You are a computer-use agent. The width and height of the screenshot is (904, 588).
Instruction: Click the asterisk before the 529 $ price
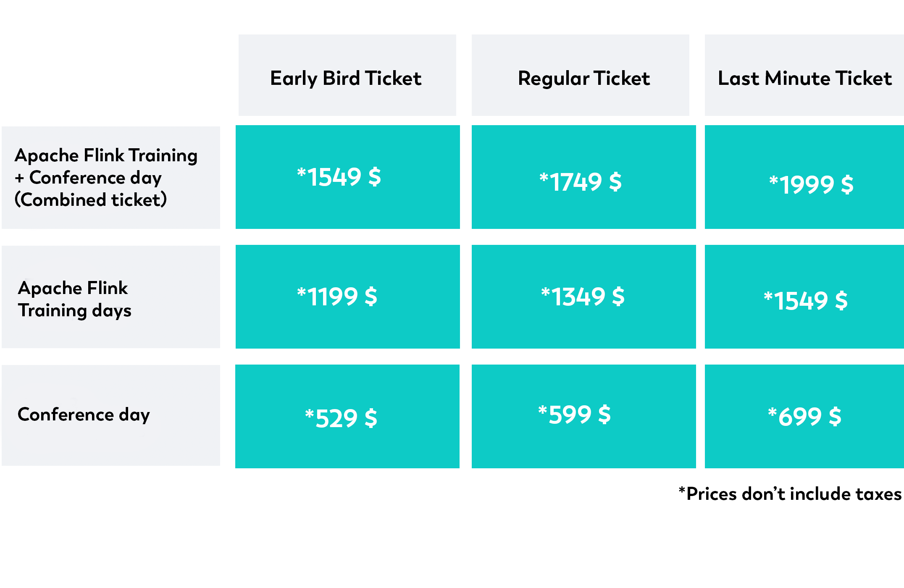coord(310,414)
